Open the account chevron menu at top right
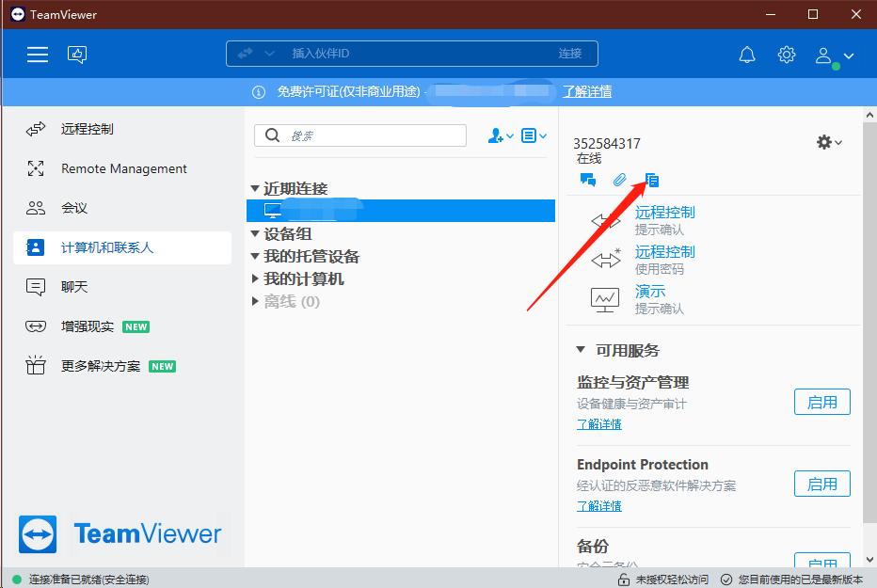Viewport: 877px width, 588px height. point(849,55)
